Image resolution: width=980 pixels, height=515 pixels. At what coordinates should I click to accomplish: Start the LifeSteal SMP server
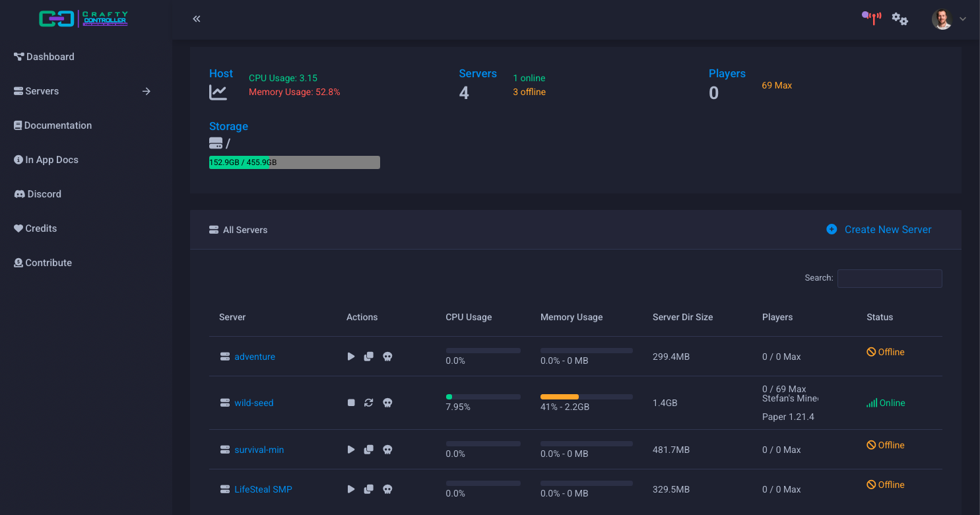[x=351, y=489]
